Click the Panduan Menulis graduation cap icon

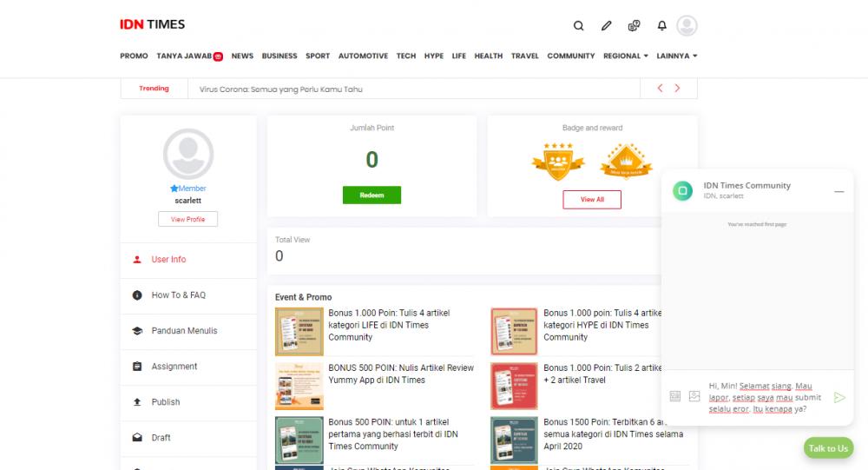click(x=137, y=331)
